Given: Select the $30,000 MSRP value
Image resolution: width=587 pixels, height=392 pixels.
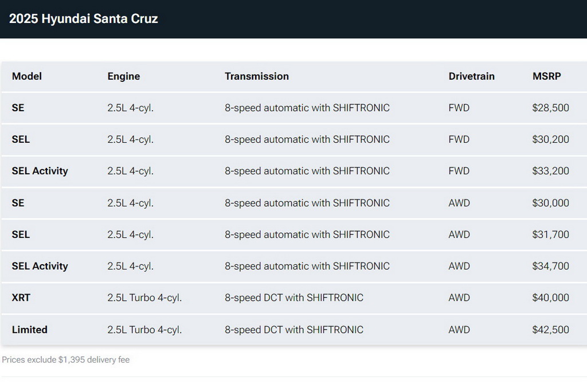Looking at the screenshot, I should [550, 203].
